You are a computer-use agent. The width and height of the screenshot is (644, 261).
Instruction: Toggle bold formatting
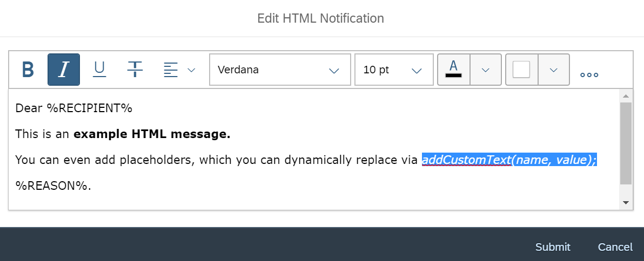28,70
